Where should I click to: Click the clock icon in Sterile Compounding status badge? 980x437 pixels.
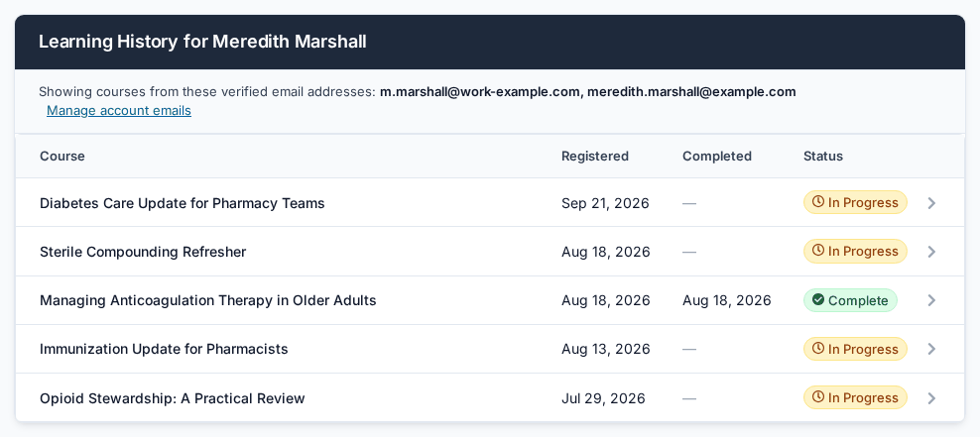(x=818, y=251)
